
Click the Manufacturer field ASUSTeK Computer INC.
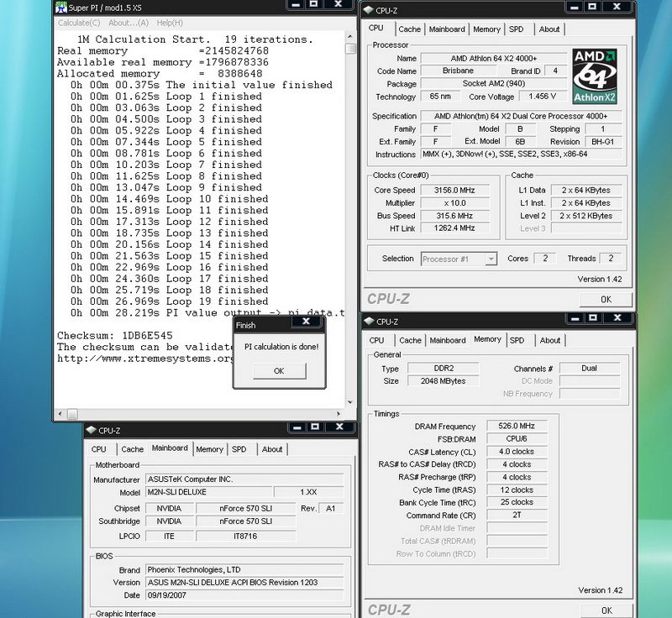[244, 479]
